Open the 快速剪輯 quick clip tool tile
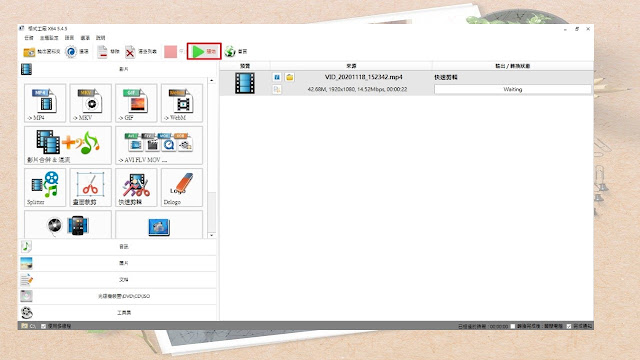Image resolution: width=640 pixels, height=360 pixels. coord(136,187)
